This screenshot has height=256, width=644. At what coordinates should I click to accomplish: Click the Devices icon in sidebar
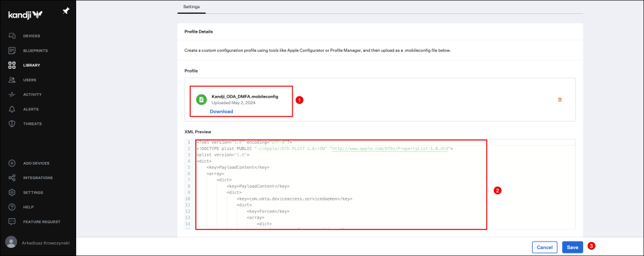(x=11, y=36)
